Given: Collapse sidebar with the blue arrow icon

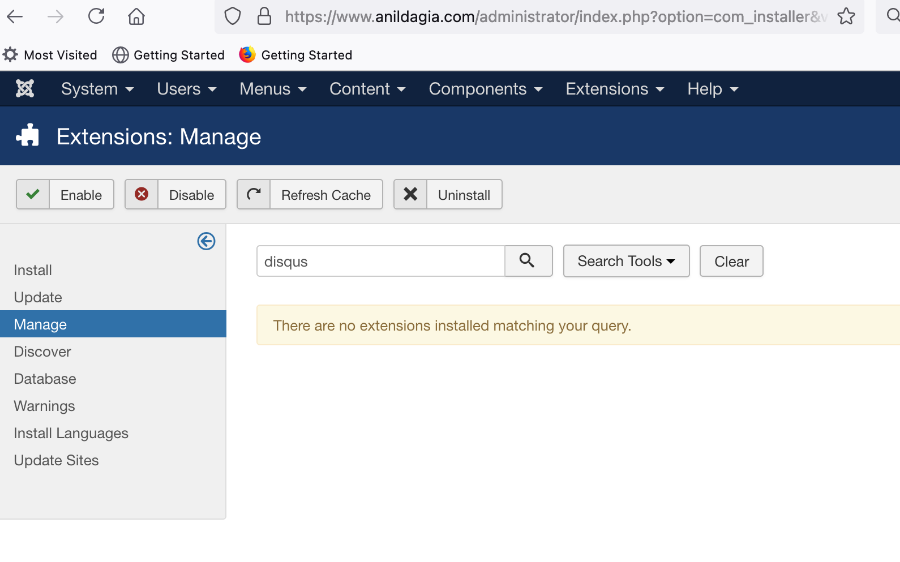Looking at the screenshot, I should pos(206,241).
